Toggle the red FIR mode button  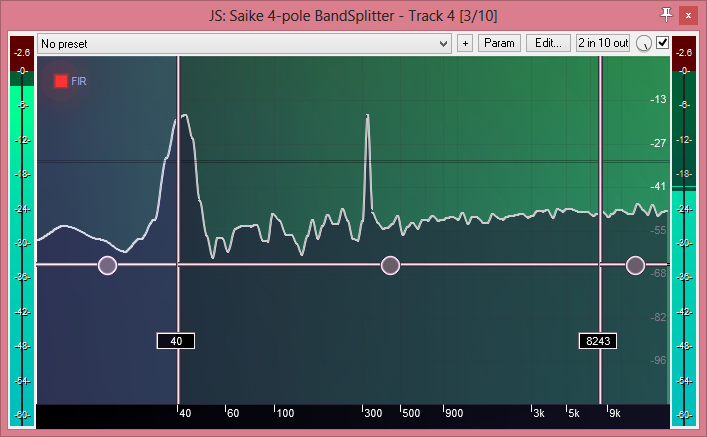click(x=61, y=81)
